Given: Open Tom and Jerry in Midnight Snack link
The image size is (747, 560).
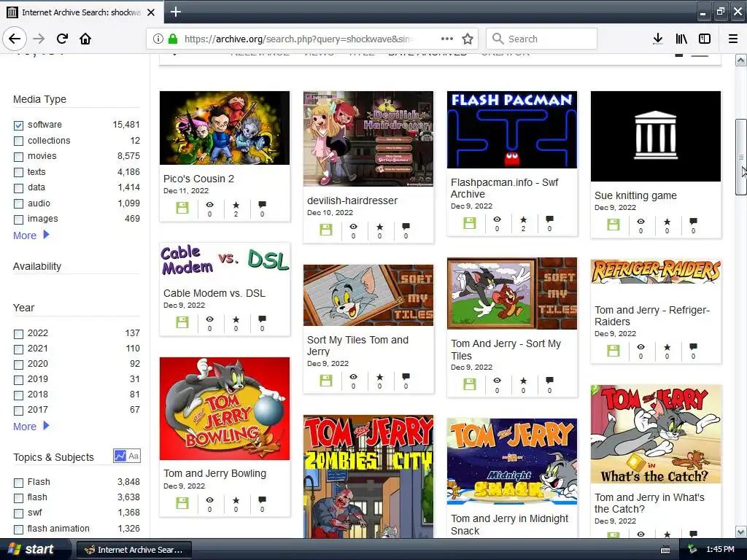Looking at the screenshot, I should [x=509, y=524].
